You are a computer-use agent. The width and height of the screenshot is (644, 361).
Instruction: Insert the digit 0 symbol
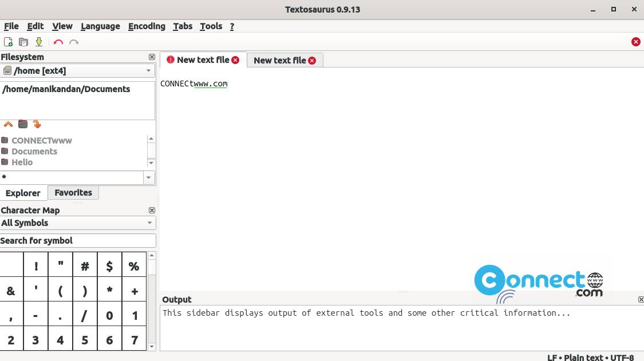(x=110, y=314)
